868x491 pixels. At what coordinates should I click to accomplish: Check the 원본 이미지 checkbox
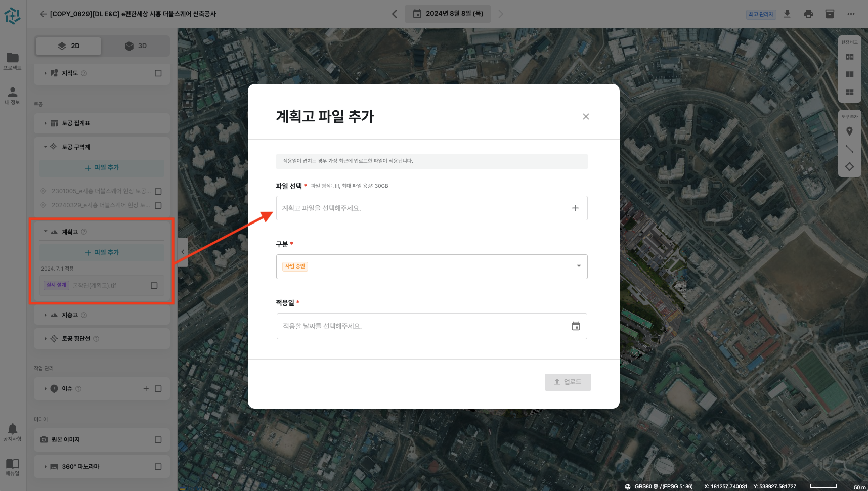click(x=158, y=439)
